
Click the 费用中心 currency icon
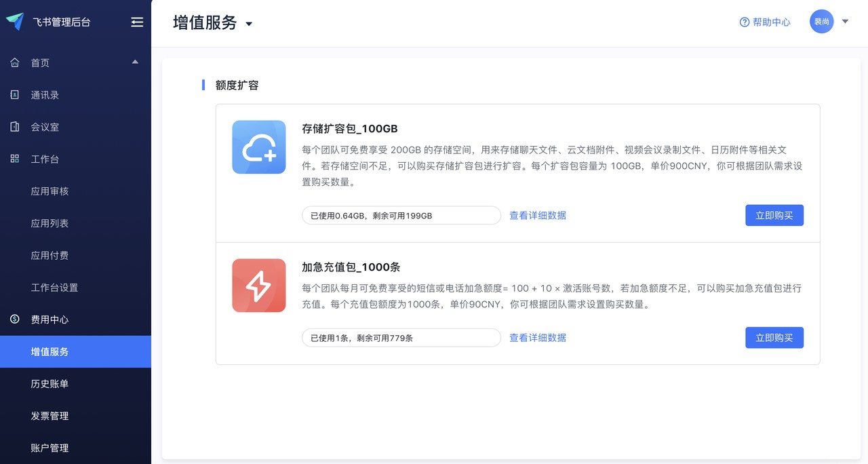click(14, 320)
